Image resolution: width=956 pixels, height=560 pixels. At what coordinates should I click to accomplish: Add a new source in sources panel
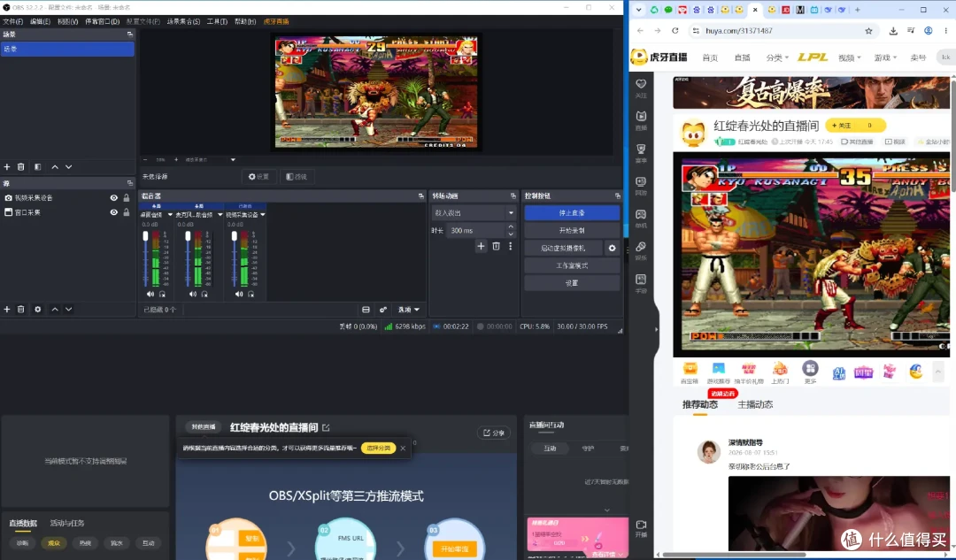[x=7, y=310]
